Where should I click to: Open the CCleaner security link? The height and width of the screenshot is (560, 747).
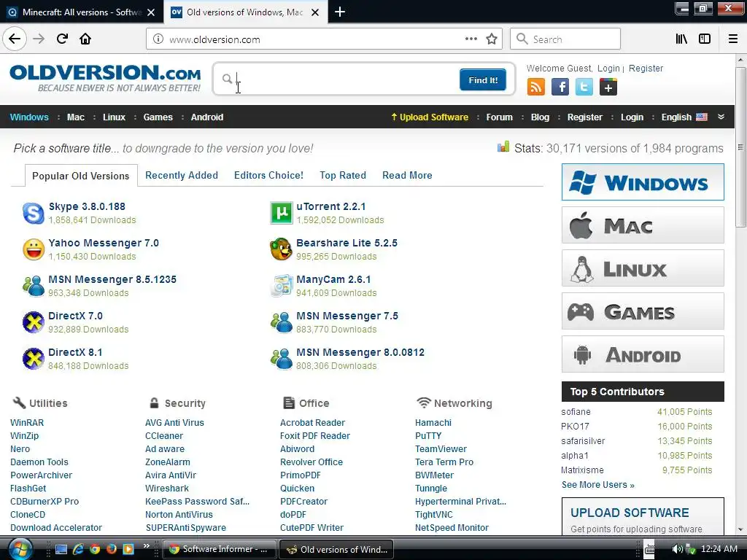(x=164, y=436)
